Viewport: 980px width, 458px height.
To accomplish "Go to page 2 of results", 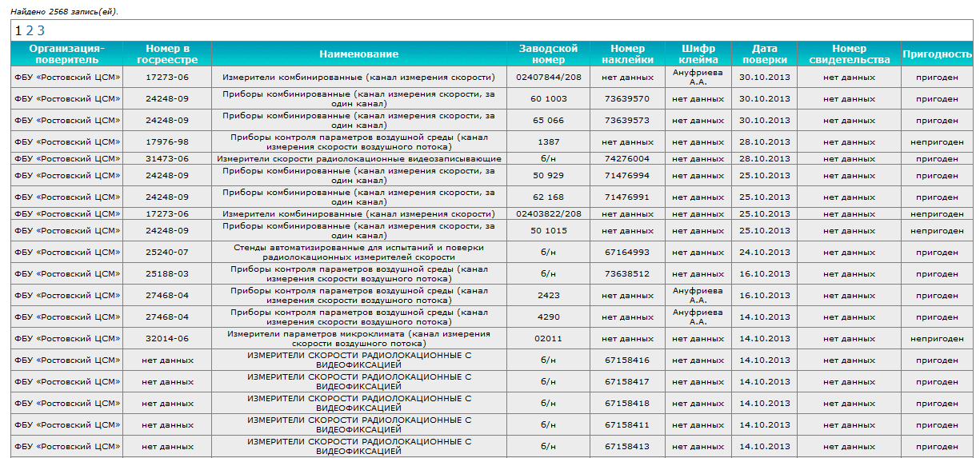I will [x=30, y=30].
